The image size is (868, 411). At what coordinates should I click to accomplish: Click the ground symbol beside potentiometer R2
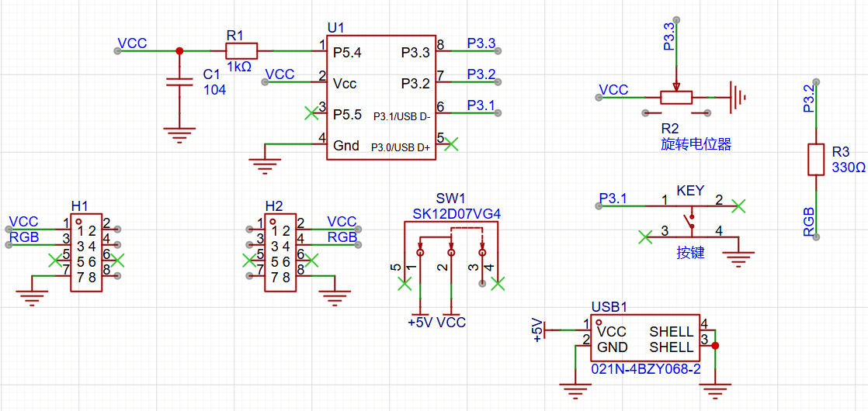click(738, 98)
